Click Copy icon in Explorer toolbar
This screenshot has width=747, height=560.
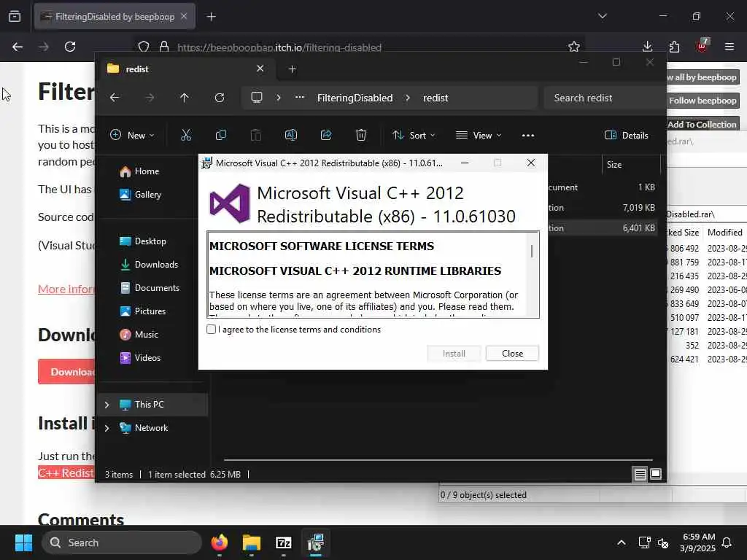click(220, 135)
